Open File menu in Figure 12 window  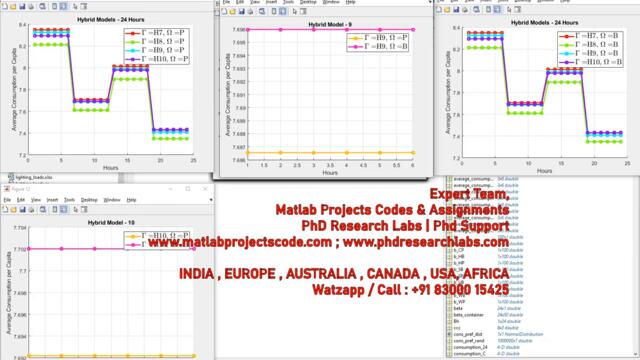[7, 200]
